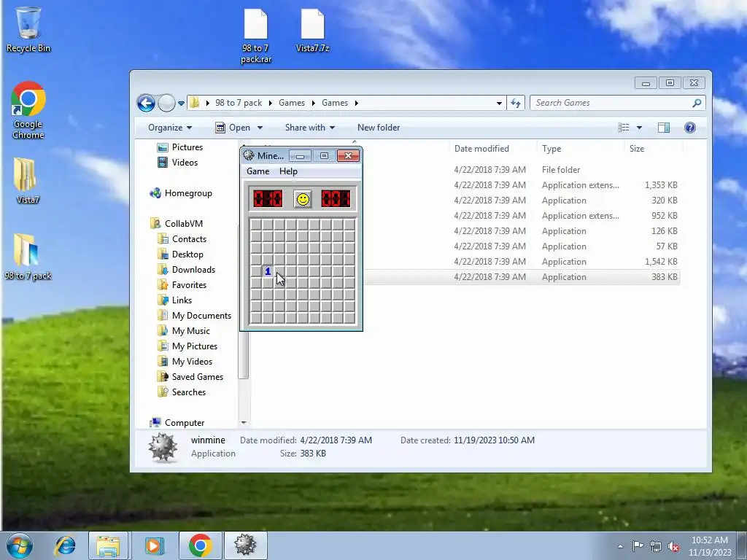The width and height of the screenshot is (747, 560).
Task: Click the Open toolbar button
Action: 233,128
